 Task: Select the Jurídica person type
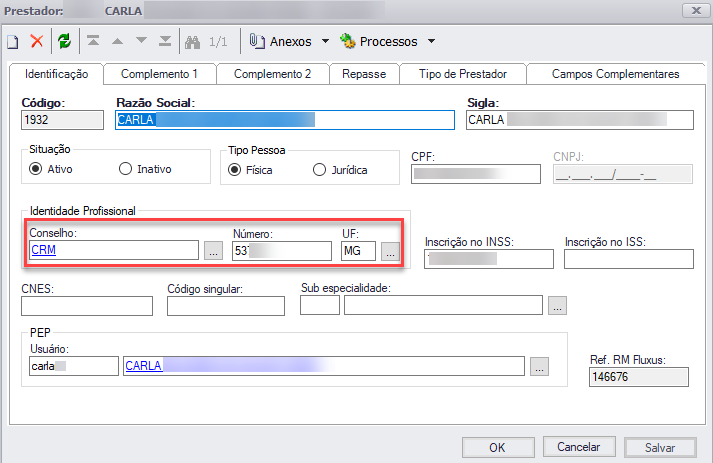(319, 170)
